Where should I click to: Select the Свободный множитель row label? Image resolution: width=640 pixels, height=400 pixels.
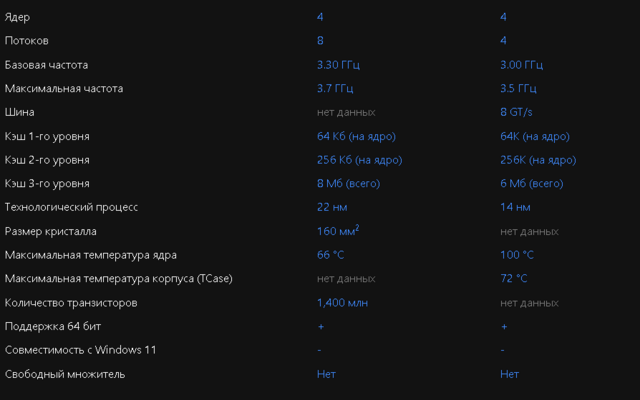[65, 374]
